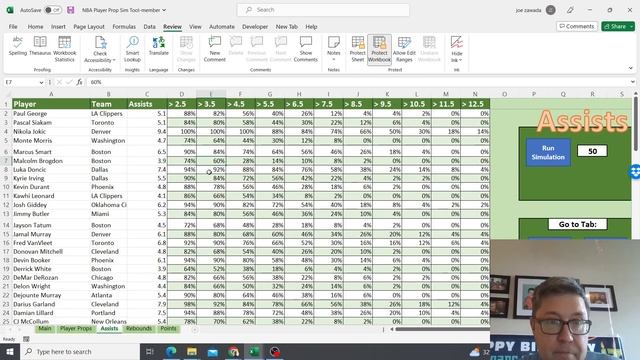Switch to the Home ribbon tab
This screenshot has height=360, width=640.
pos(36,27)
